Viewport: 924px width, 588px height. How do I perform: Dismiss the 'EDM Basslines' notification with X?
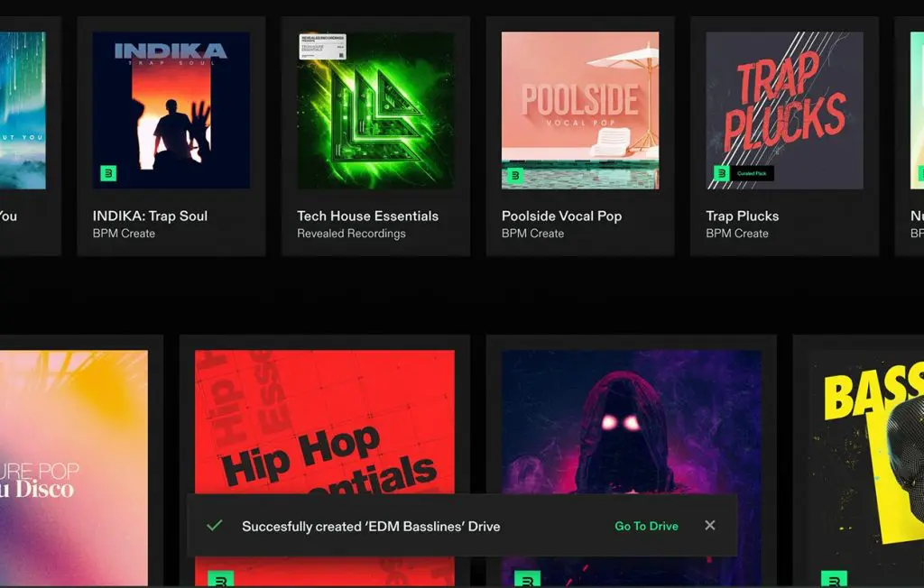pyautogui.click(x=710, y=525)
